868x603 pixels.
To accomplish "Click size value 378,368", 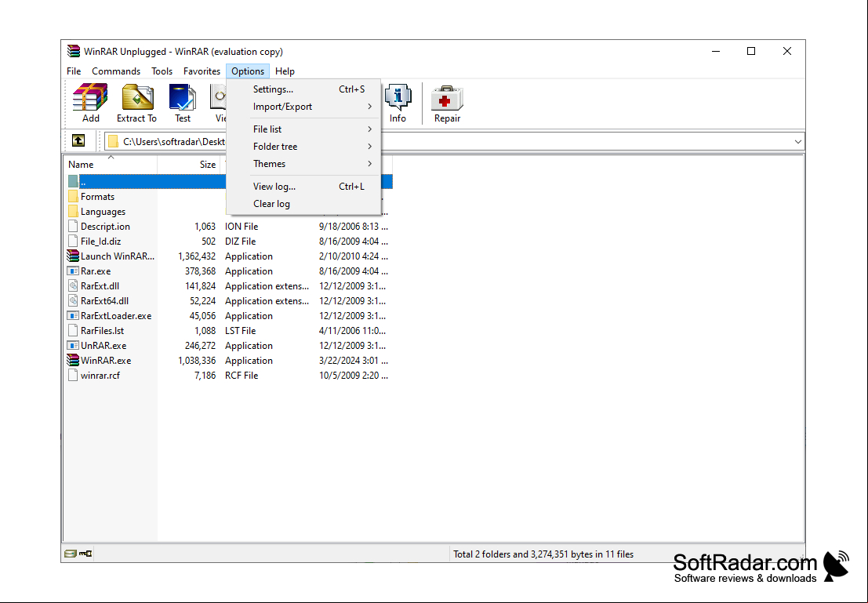I will pyautogui.click(x=201, y=271).
